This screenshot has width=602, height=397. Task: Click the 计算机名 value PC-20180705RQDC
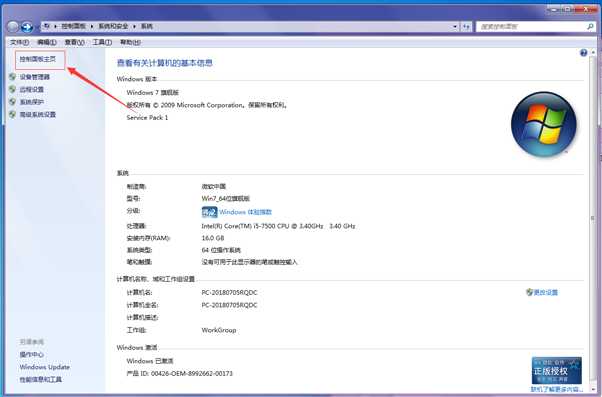pos(230,293)
